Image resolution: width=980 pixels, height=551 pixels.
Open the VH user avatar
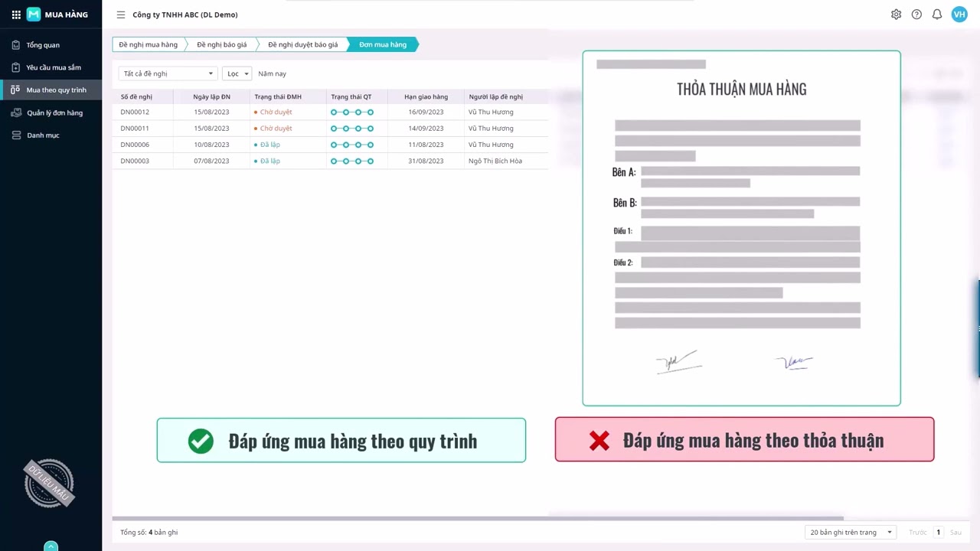959,15
